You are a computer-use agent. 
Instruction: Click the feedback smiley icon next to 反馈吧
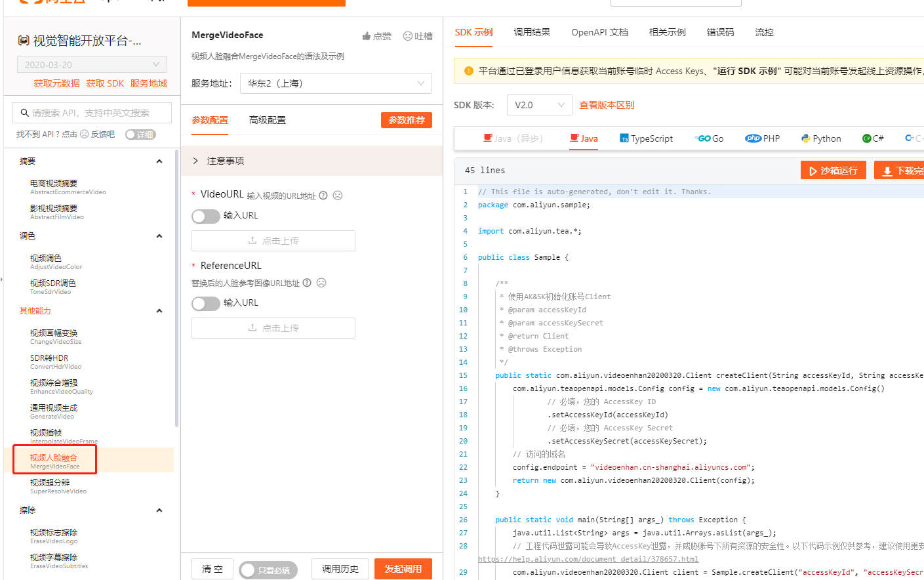pyautogui.click(x=84, y=134)
